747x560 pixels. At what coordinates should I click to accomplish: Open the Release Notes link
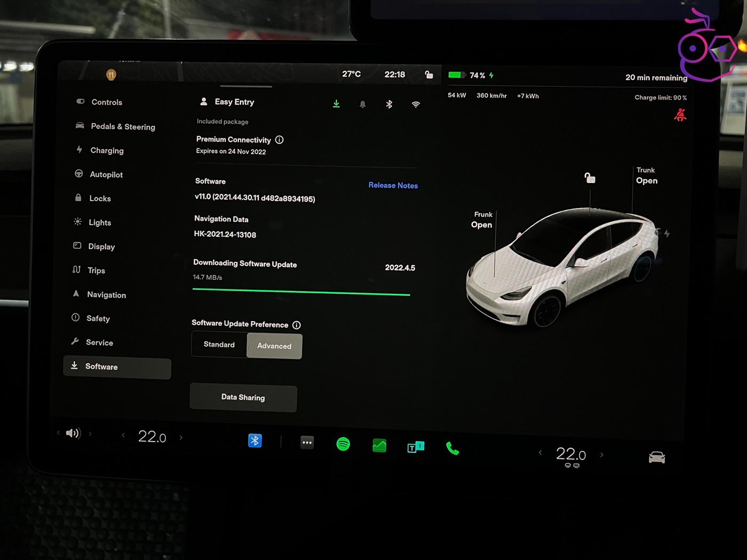click(x=393, y=185)
